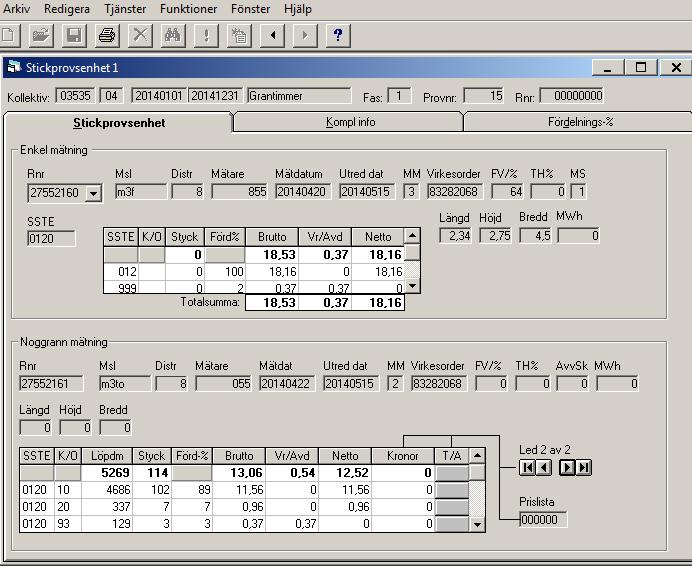Click the FV/% field showing 64
The height and width of the screenshot is (566, 692).
tap(508, 192)
